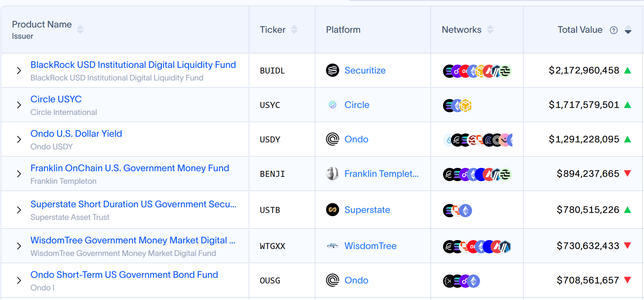The image size is (644, 300).
Task: Click the Ondo logo in OUSG row
Action: pyautogui.click(x=332, y=280)
